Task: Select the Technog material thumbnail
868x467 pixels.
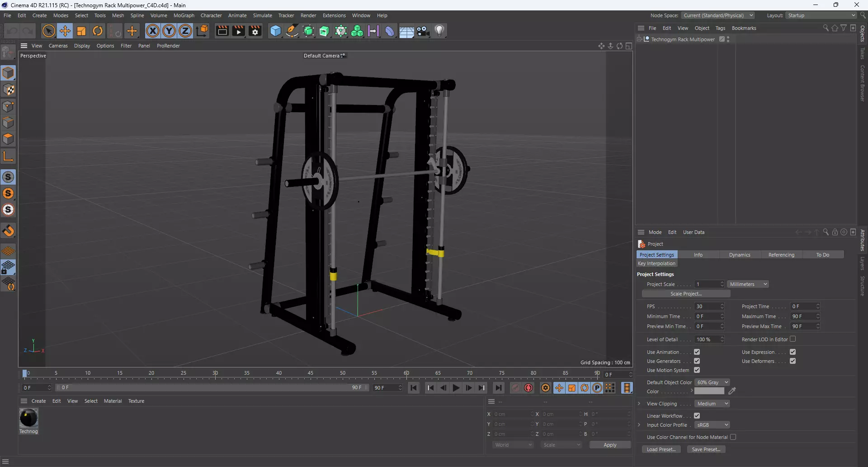Action: point(28,418)
